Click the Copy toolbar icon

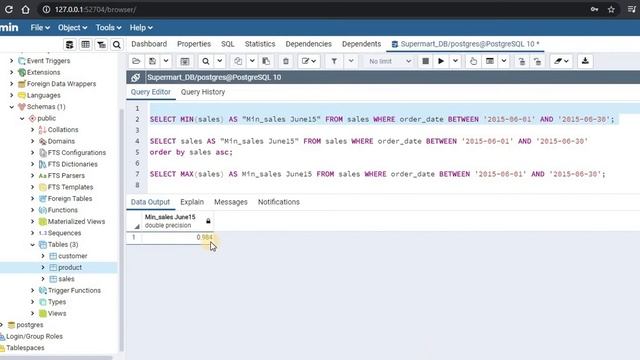[238, 61]
